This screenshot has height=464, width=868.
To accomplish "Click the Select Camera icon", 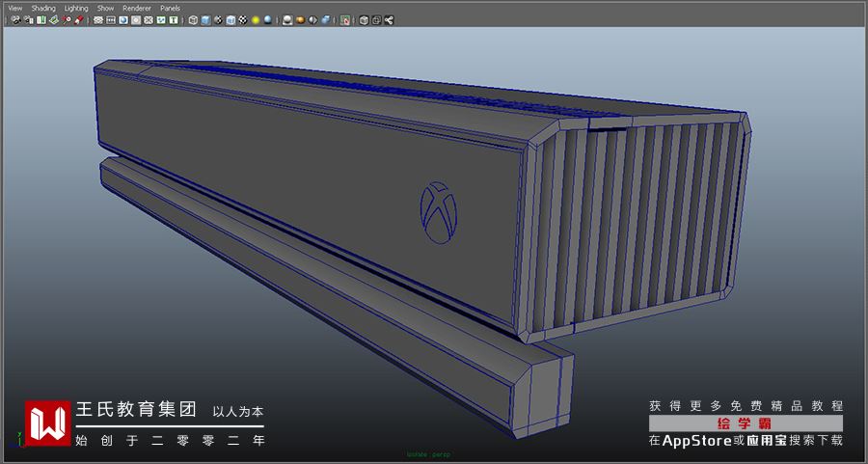I will tap(16, 20).
